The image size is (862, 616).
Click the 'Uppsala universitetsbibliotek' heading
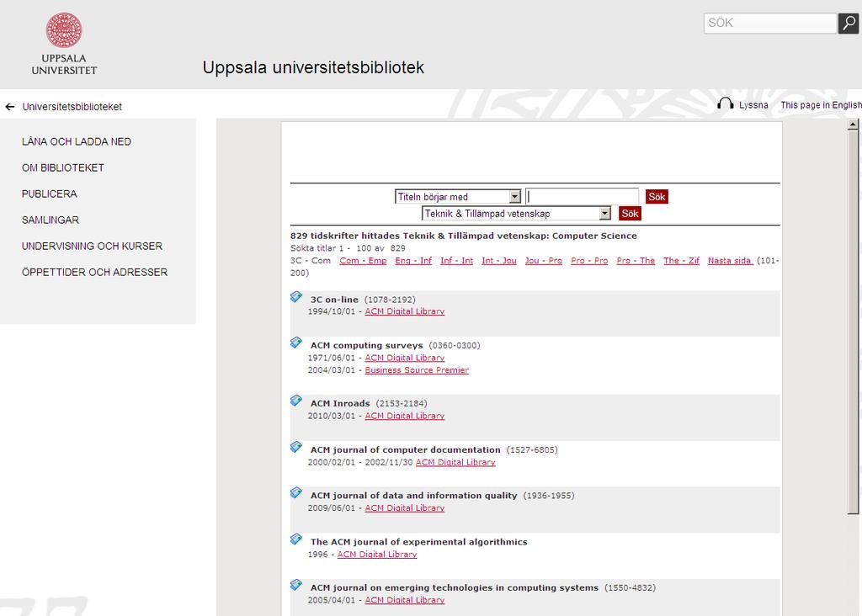[313, 67]
